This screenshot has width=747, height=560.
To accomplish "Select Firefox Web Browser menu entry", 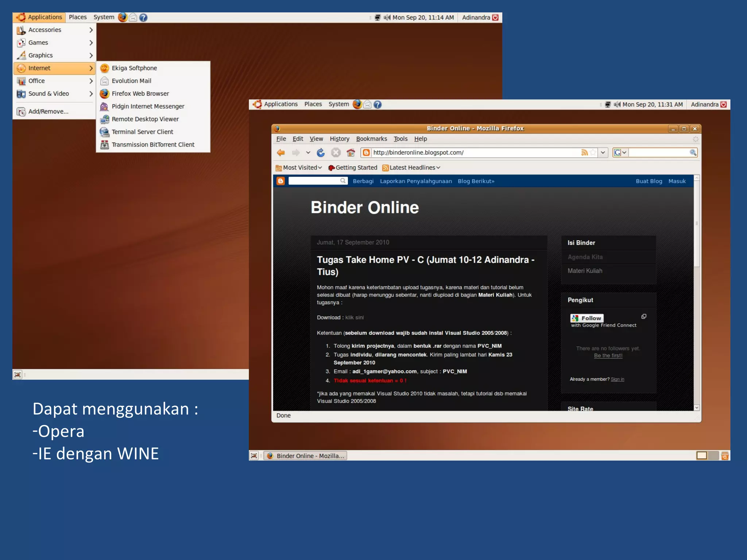I will click(x=140, y=94).
